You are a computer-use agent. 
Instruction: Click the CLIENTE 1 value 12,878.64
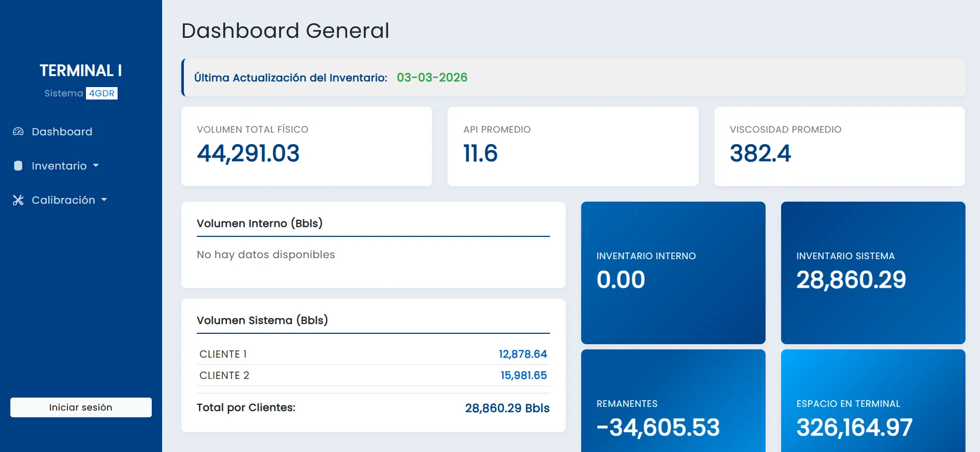(523, 354)
